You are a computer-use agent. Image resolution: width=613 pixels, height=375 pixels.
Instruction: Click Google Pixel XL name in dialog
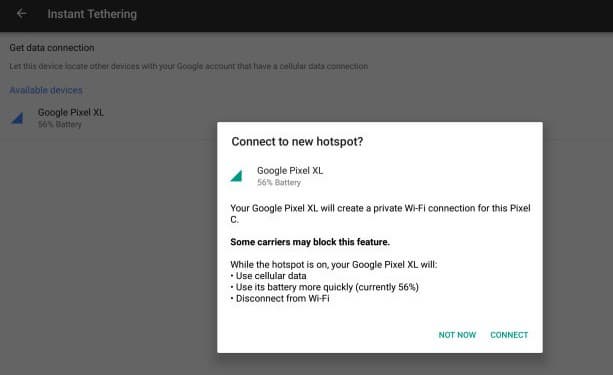click(x=290, y=170)
